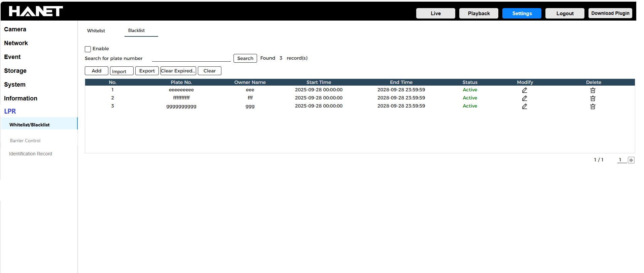
Task: Expand the Camera settings section
Action: coord(15,29)
